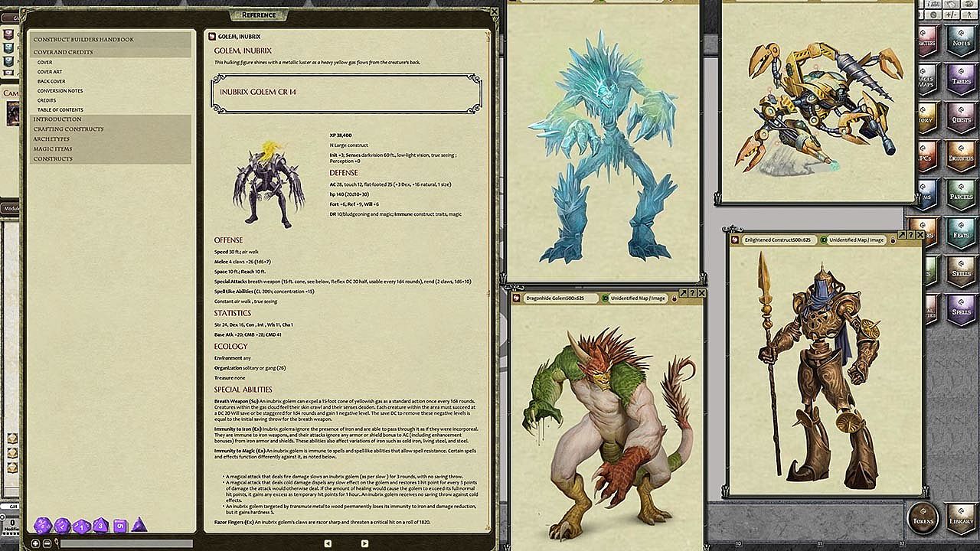Open the Parcels sidebar button
This screenshot has height=551, width=980.
tap(961, 194)
